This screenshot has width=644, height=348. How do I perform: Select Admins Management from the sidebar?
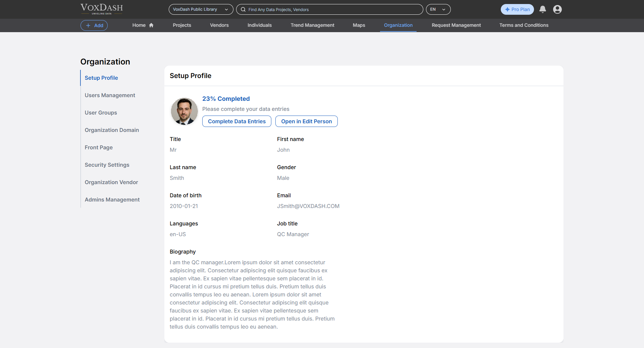click(112, 200)
